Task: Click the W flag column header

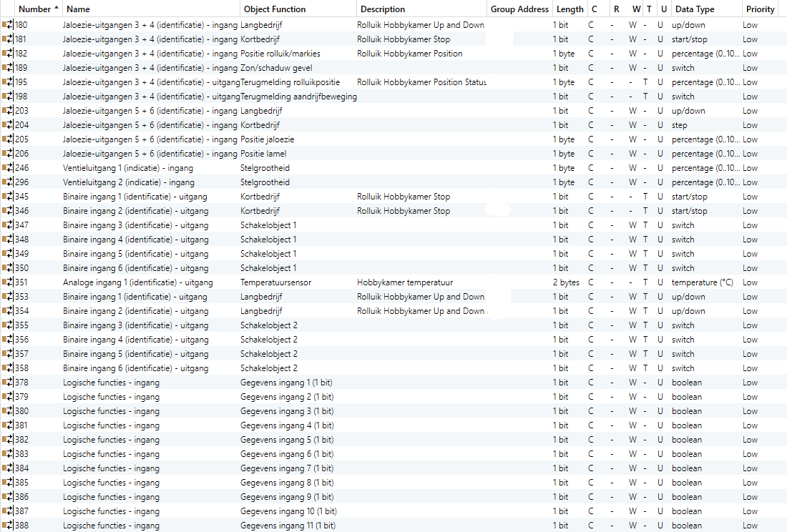Action: click(x=636, y=9)
